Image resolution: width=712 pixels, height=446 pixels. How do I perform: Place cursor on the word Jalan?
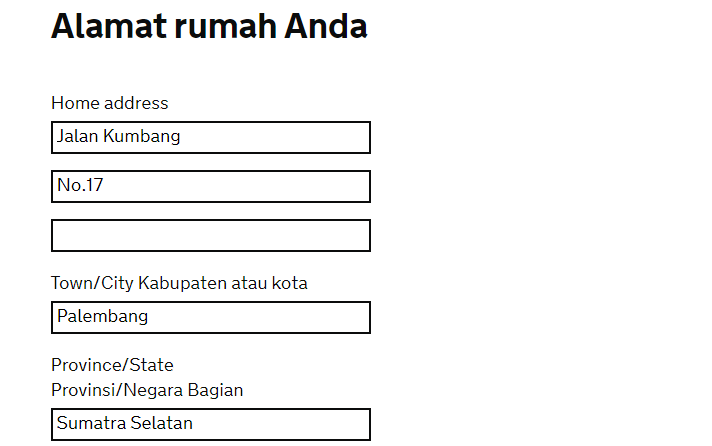77,136
